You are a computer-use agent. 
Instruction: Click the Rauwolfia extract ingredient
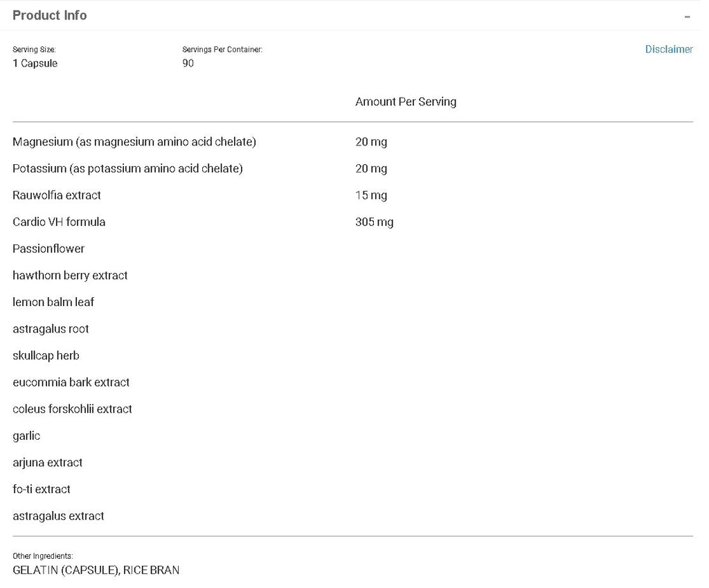pyautogui.click(x=57, y=195)
